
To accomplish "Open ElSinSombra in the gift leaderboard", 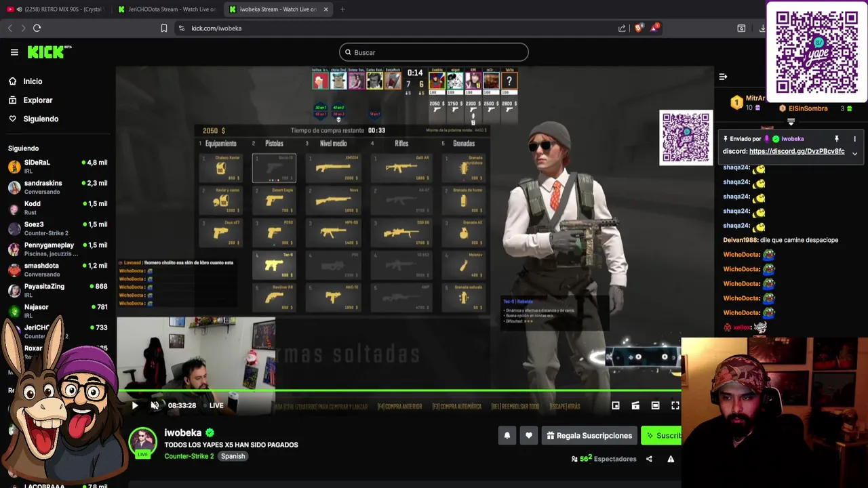I will [x=808, y=108].
